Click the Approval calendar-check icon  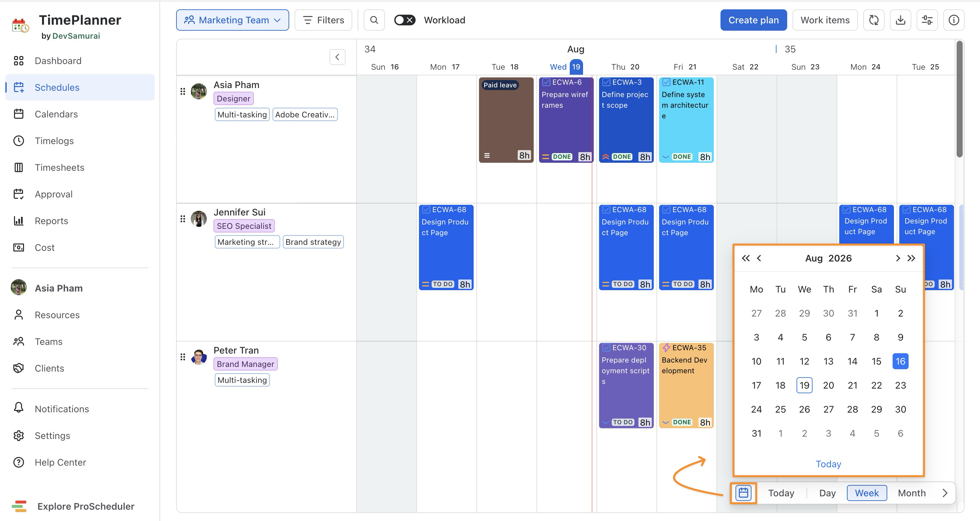[19, 194]
